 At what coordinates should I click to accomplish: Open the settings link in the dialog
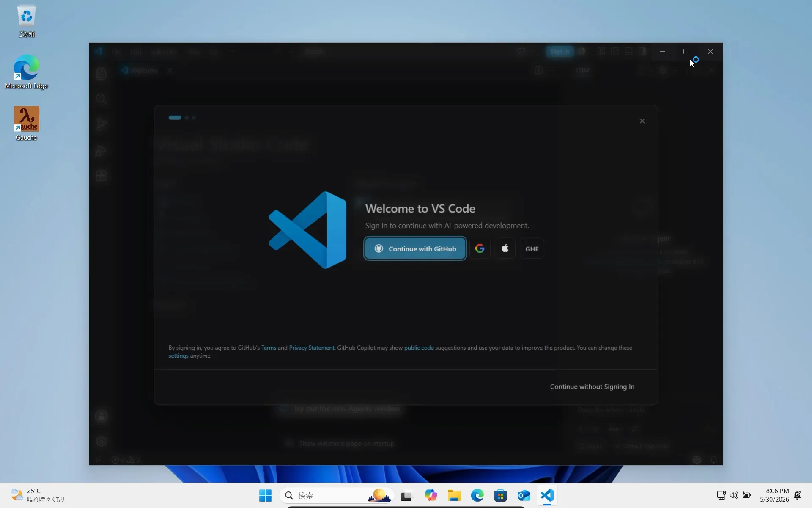click(x=178, y=356)
